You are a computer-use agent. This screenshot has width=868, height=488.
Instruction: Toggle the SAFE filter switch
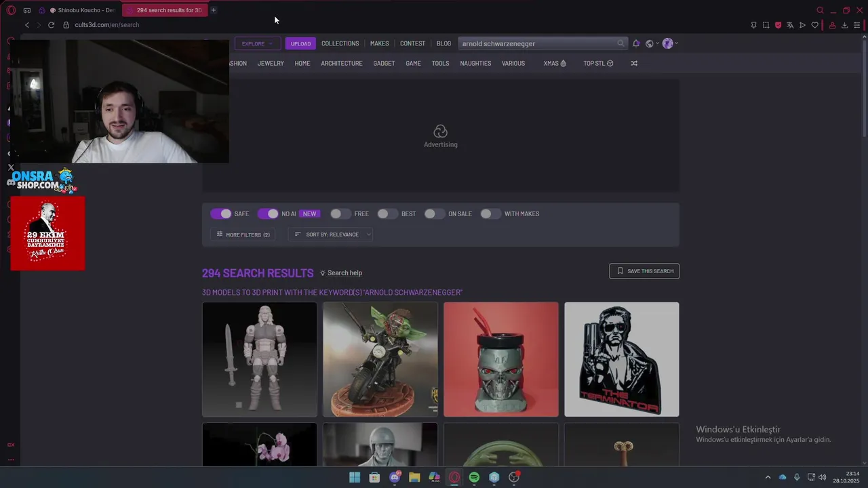pyautogui.click(x=220, y=213)
